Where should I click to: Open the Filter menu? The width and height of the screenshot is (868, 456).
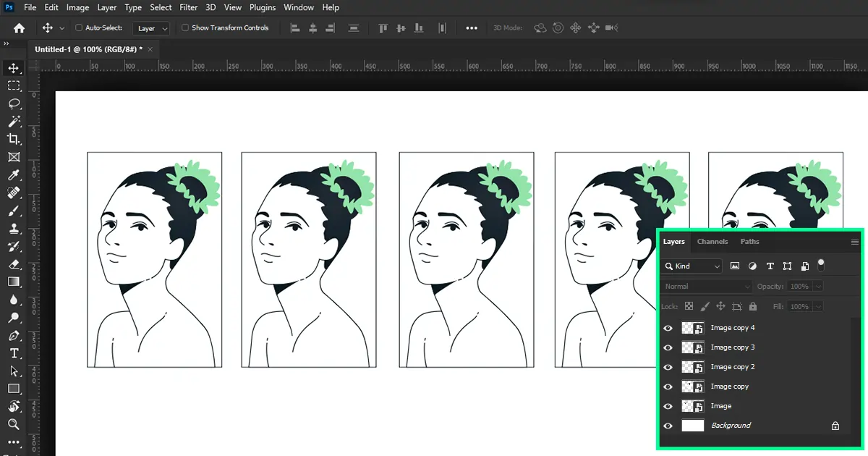pyautogui.click(x=188, y=7)
